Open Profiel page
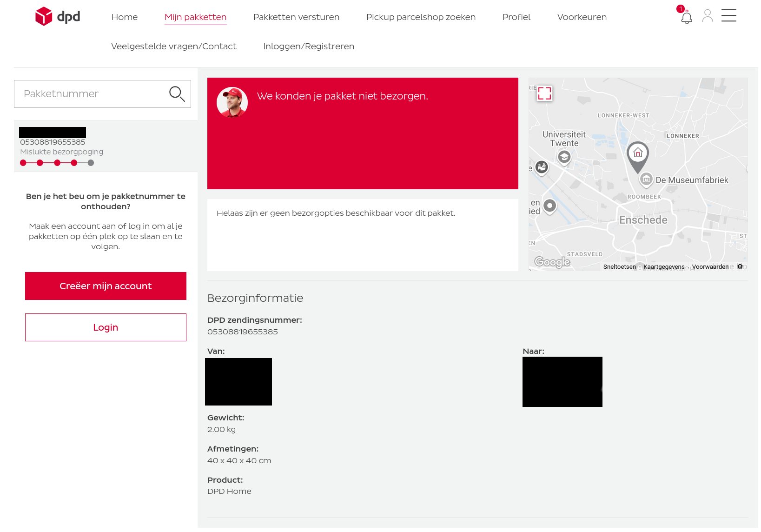The height and width of the screenshot is (532, 761). pos(516,17)
